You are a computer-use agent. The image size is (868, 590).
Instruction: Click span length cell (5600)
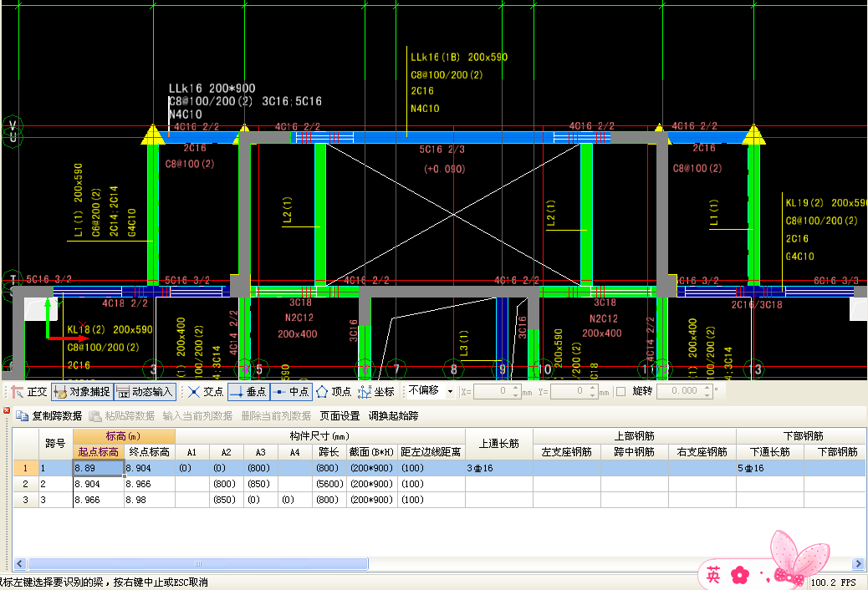tap(329, 485)
